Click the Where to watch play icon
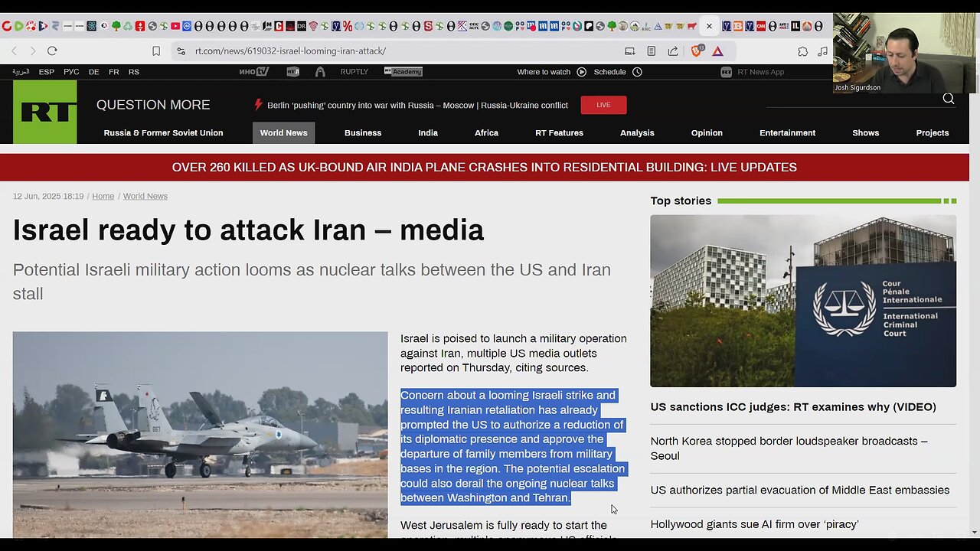Image resolution: width=980 pixels, height=551 pixels. (581, 72)
